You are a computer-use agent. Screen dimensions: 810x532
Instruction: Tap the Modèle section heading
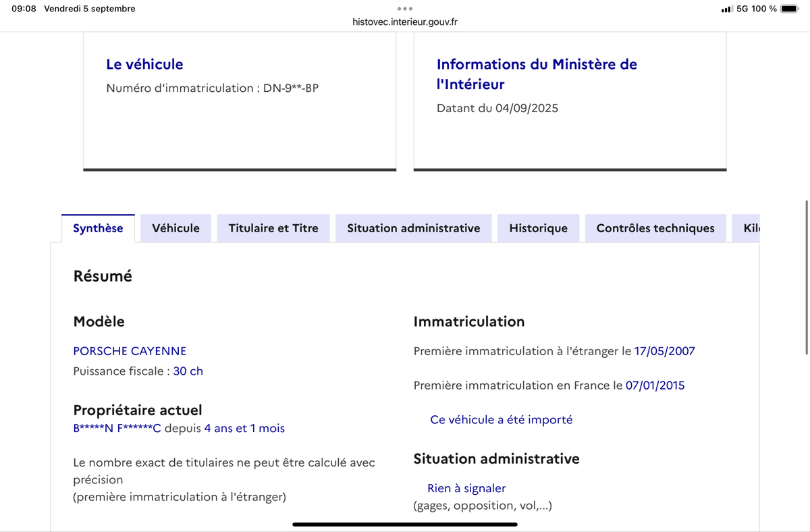click(99, 321)
